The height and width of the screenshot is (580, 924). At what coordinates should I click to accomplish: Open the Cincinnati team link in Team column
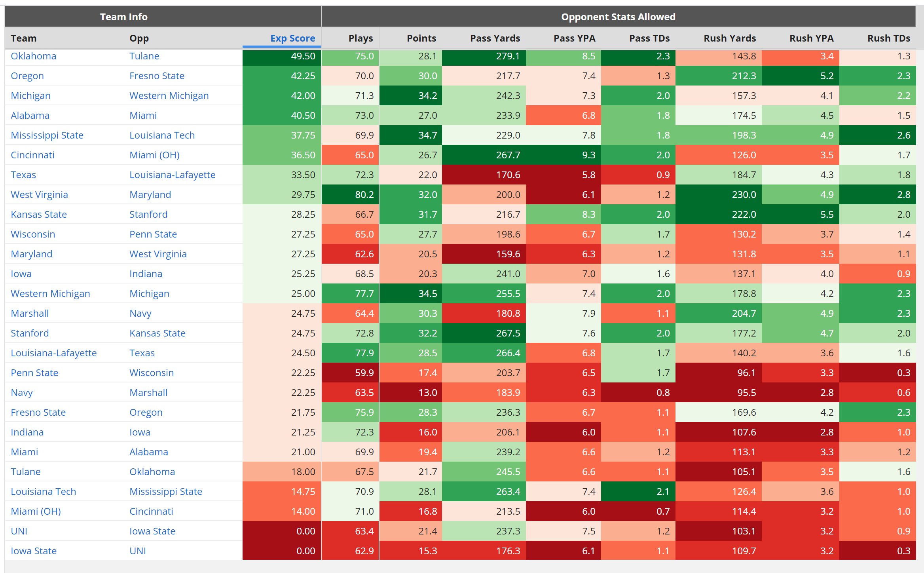click(32, 155)
